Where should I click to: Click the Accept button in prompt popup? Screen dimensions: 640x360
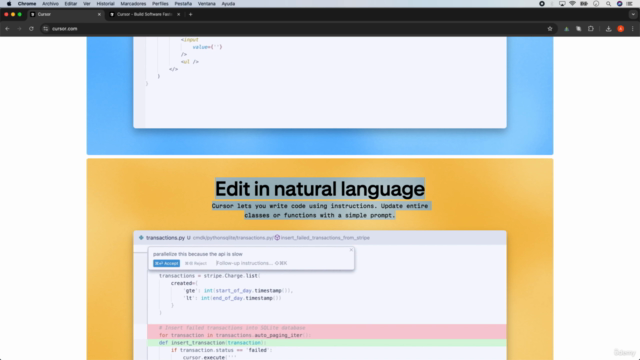tap(166, 263)
